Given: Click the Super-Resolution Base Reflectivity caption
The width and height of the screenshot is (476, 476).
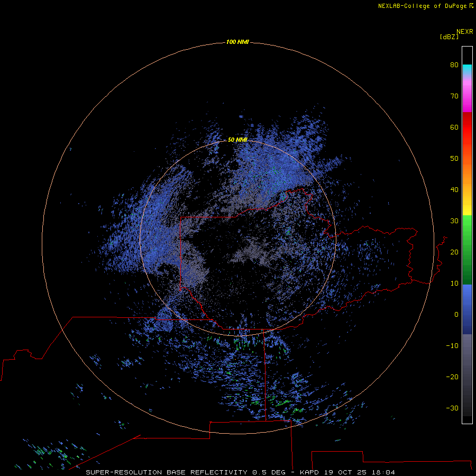Looking at the screenshot, I should (x=241, y=472).
